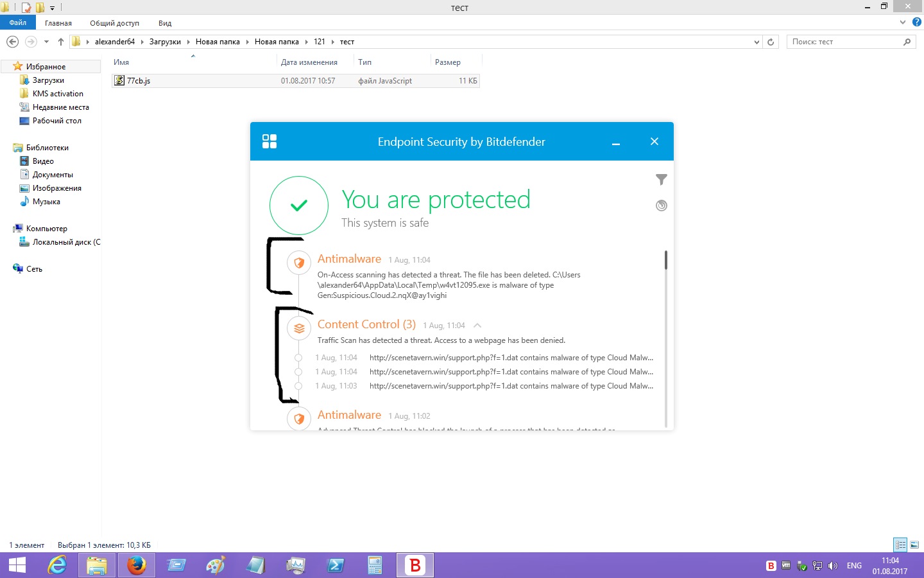The height and width of the screenshot is (578, 924).
Task: Switch Explorer to large thumbnails view
Action: click(x=914, y=545)
